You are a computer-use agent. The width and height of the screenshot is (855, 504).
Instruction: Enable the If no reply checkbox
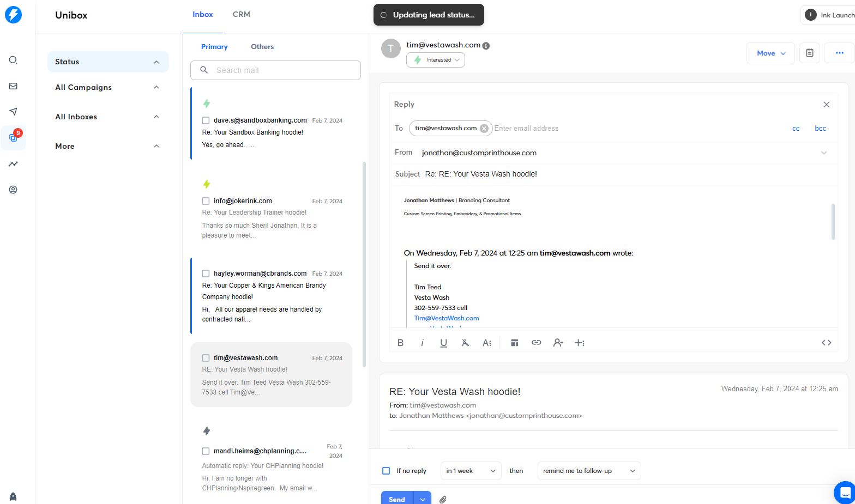coord(386,471)
